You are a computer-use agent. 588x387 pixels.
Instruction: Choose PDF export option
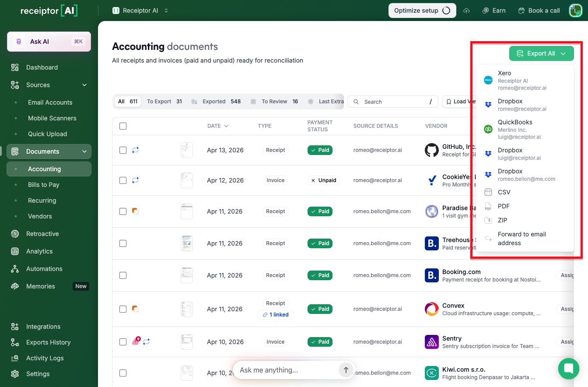point(525,206)
